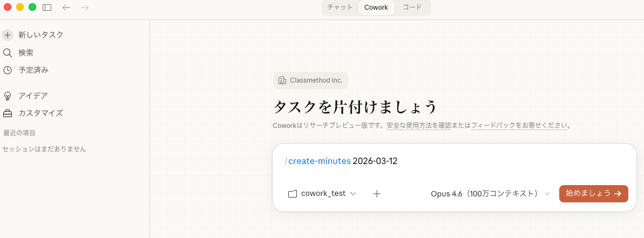This screenshot has height=238, width=644.
Task: Click the magnifier icon beside 検索
Action: (8, 53)
